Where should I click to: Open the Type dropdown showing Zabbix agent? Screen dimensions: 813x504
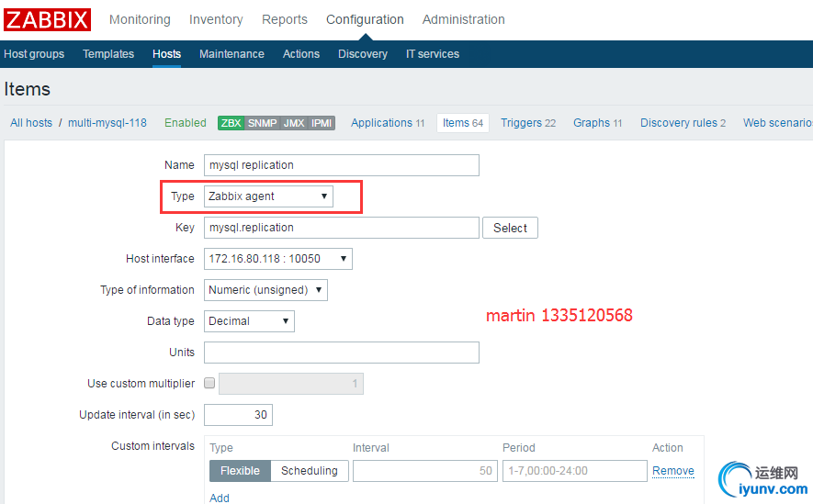tap(268, 196)
